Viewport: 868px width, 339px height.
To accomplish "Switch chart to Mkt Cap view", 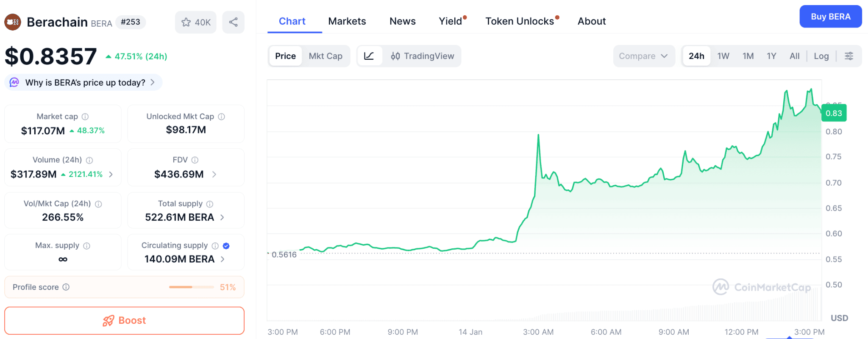I will click(x=325, y=56).
